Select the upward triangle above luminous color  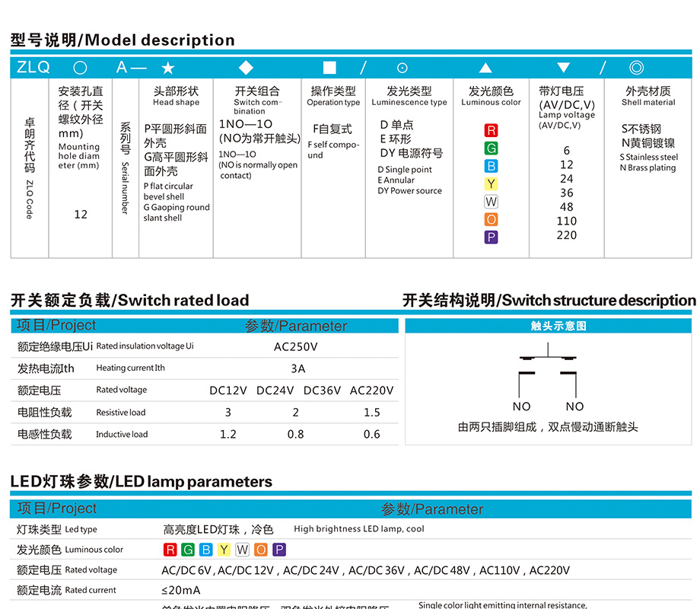485,68
